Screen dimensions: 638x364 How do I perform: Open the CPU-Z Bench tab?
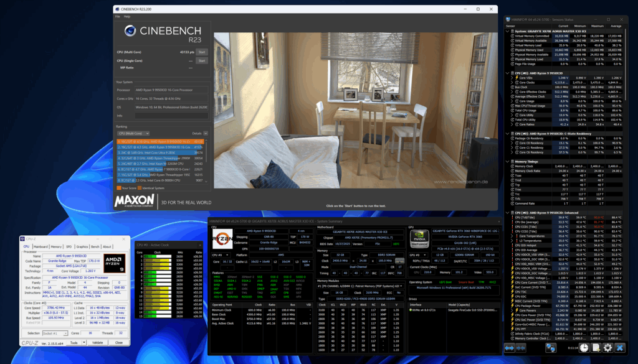95,246
